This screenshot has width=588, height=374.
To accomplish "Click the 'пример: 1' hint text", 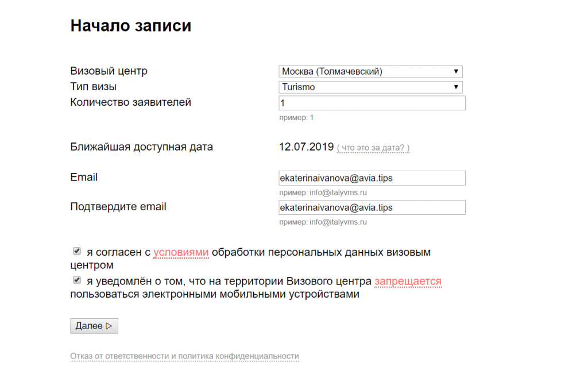I will click(x=296, y=118).
